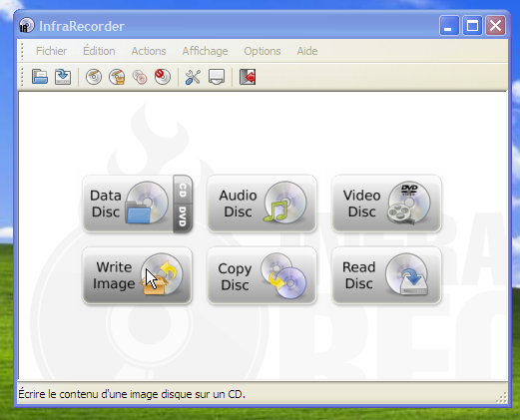Click the devices drive toolbar icon
Viewport: 520px width, 420px height.
point(217,77)
